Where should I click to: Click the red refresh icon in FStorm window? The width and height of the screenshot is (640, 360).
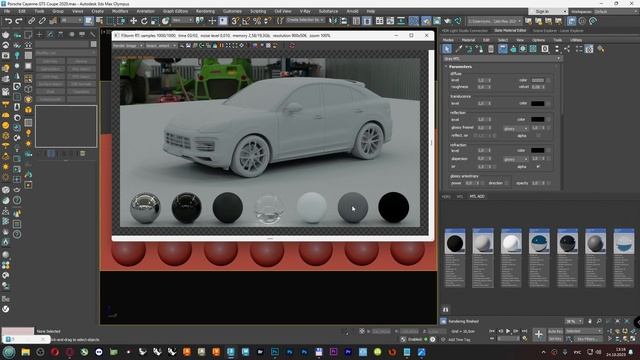(x=292, y=46)
